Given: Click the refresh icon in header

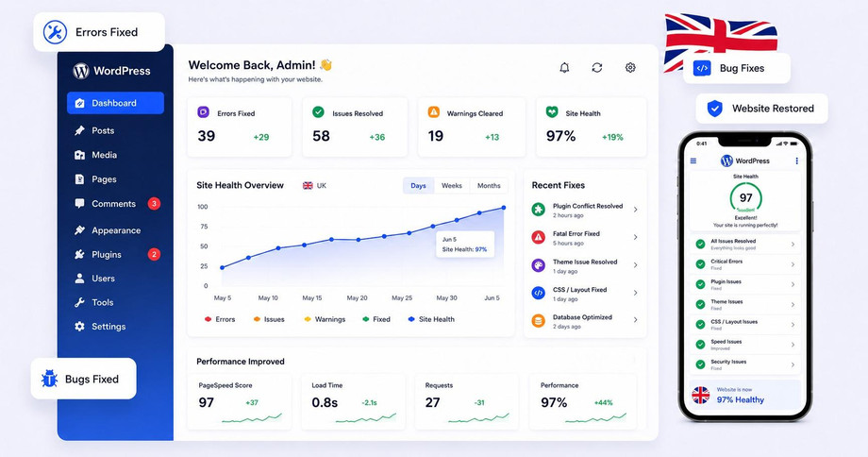Looking at the screenshot, I should point(596,68).
